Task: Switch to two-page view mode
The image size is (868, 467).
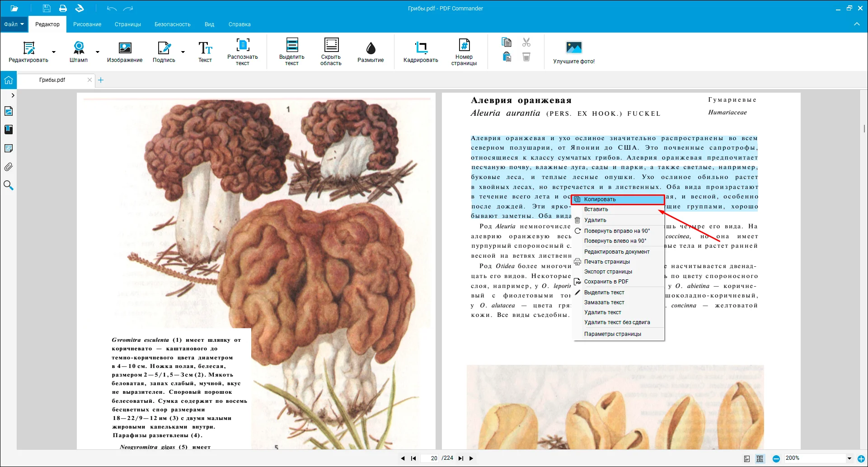Action: [x=760, y=459]
